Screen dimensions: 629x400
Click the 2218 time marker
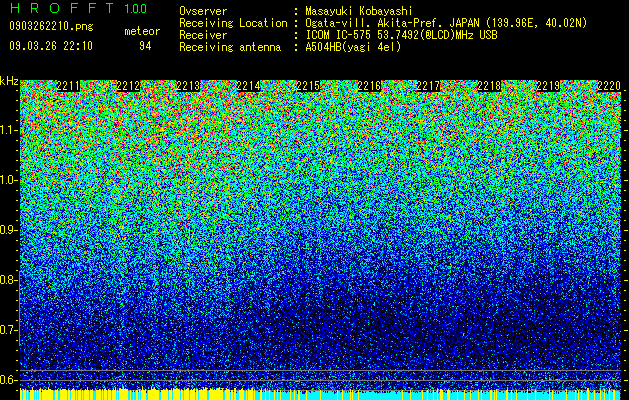click(489, 86)
